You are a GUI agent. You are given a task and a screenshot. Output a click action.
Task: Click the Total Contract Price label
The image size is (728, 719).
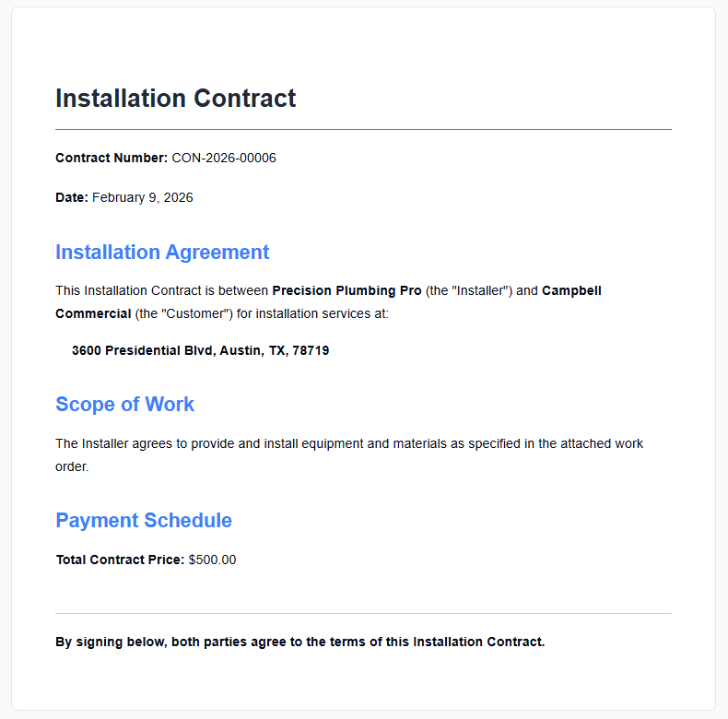click(x=120, y=560)
